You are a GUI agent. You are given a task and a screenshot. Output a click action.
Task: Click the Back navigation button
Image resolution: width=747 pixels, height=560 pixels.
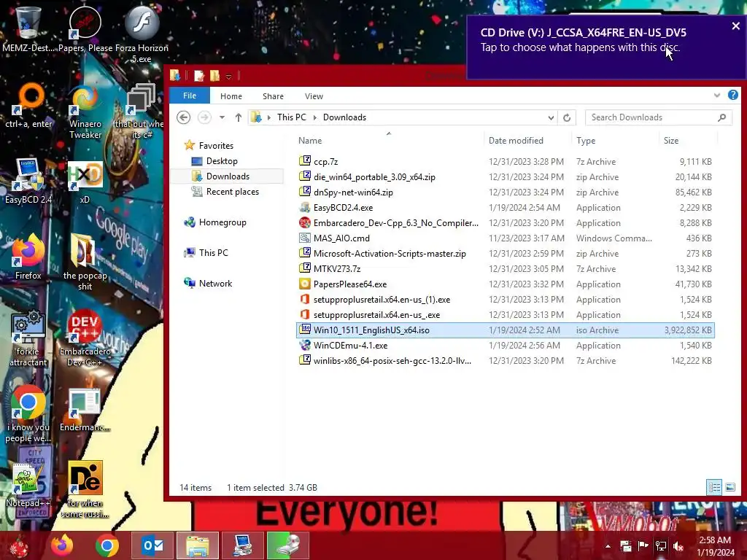(x=183, y=117)
